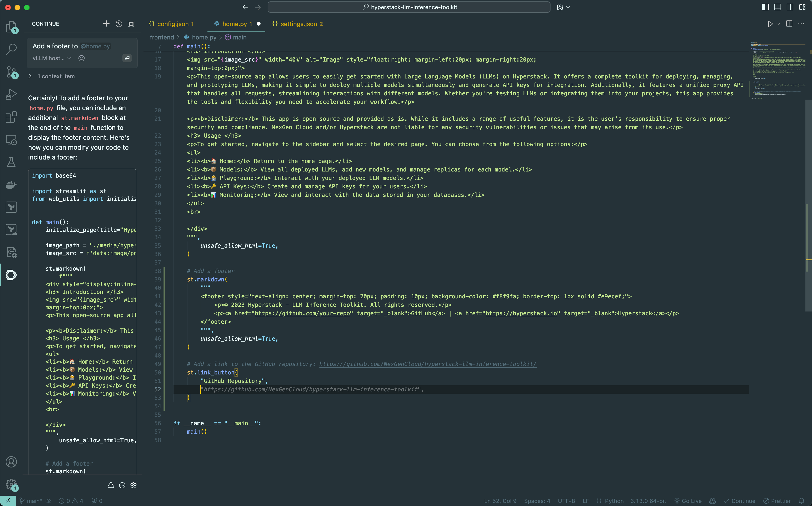Open the Customize Layout control
Screen dimensions: 812x506
[802, 7]
